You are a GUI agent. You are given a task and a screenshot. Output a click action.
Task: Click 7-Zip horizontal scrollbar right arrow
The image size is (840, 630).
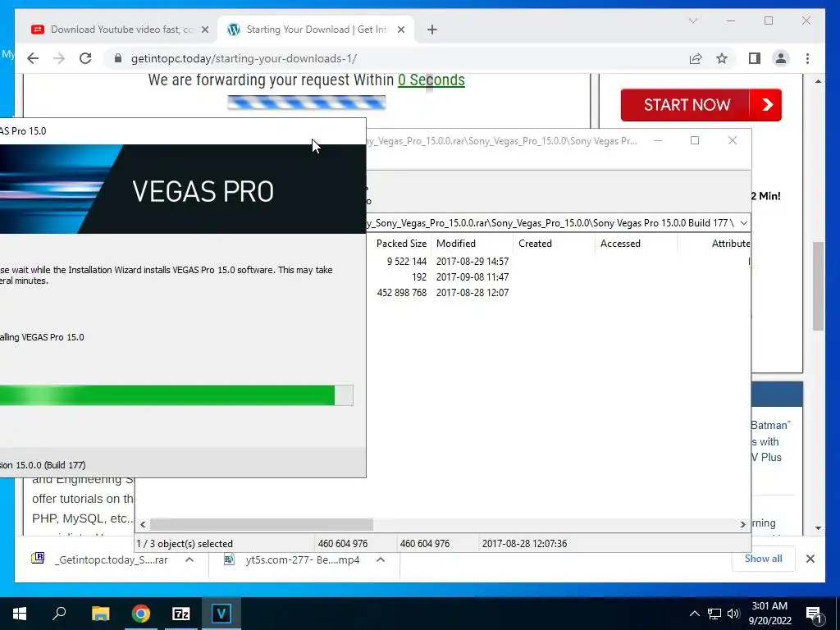(x=742, y=524)
